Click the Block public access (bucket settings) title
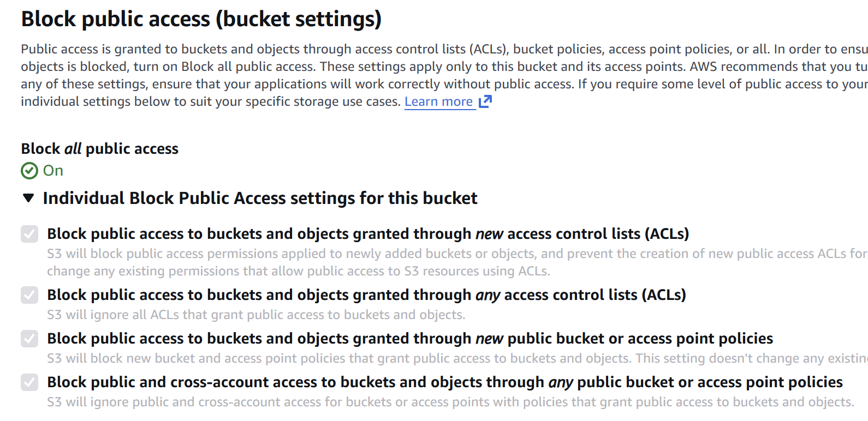Screen dimensions: 868x421 coord(201,19)
